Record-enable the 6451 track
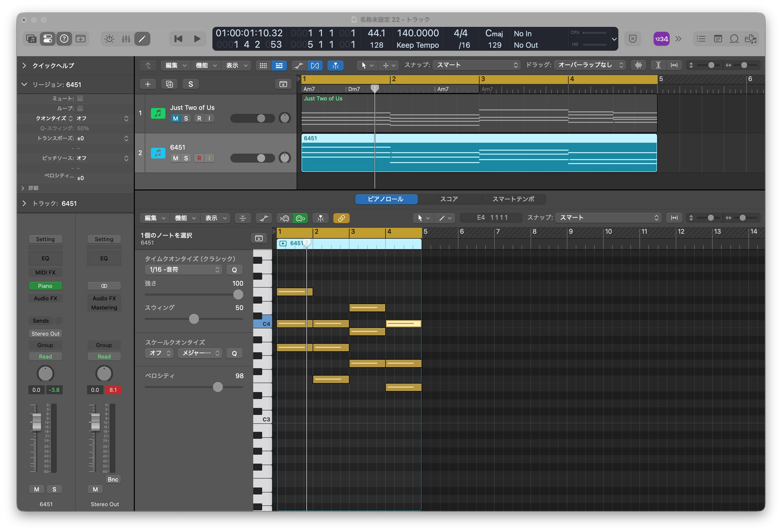 pos(199,158)
